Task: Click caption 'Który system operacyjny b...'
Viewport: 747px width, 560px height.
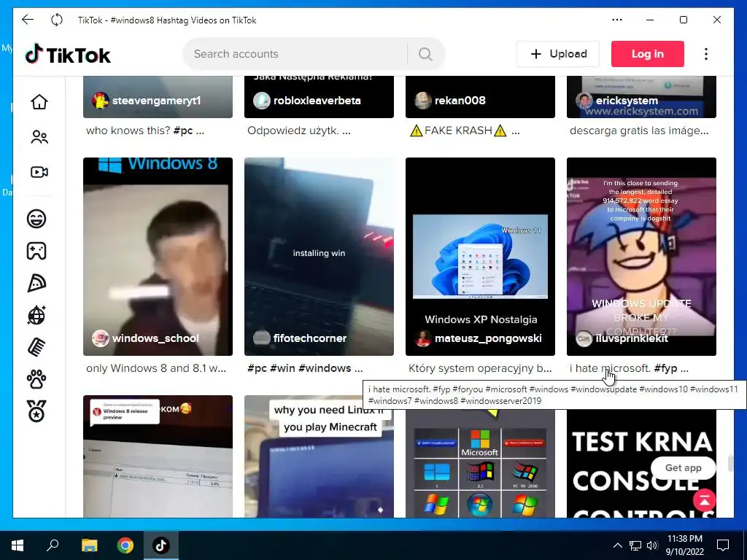Action: click(480, 368)
